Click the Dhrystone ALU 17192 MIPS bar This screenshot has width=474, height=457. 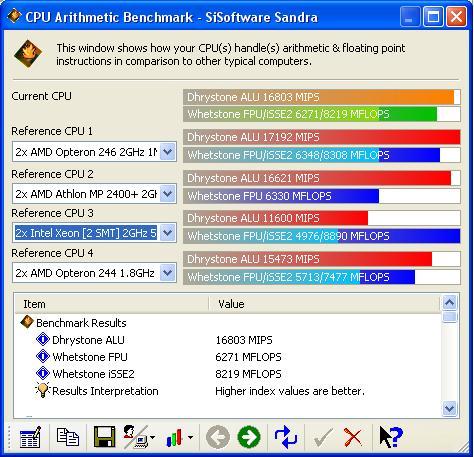(322, 137)
